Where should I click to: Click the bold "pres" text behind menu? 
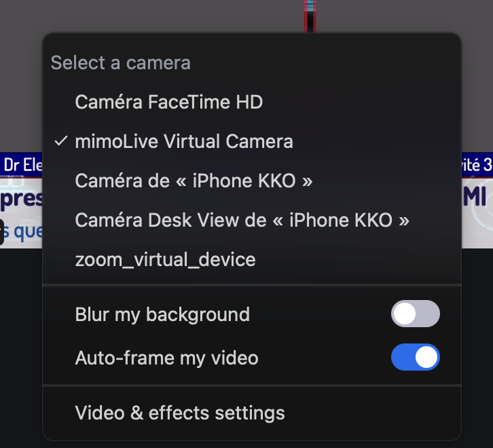[22, 198]
